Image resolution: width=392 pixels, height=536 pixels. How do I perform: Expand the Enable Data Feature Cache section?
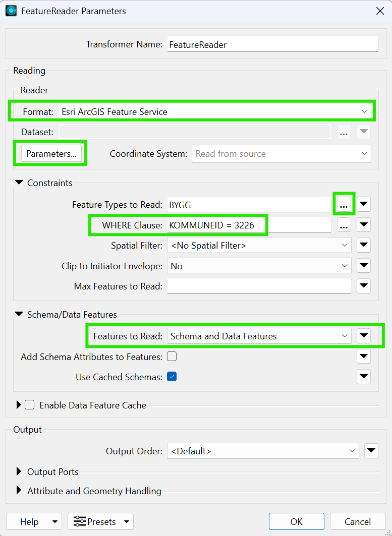pyautogui.click(x=19, y=405)
